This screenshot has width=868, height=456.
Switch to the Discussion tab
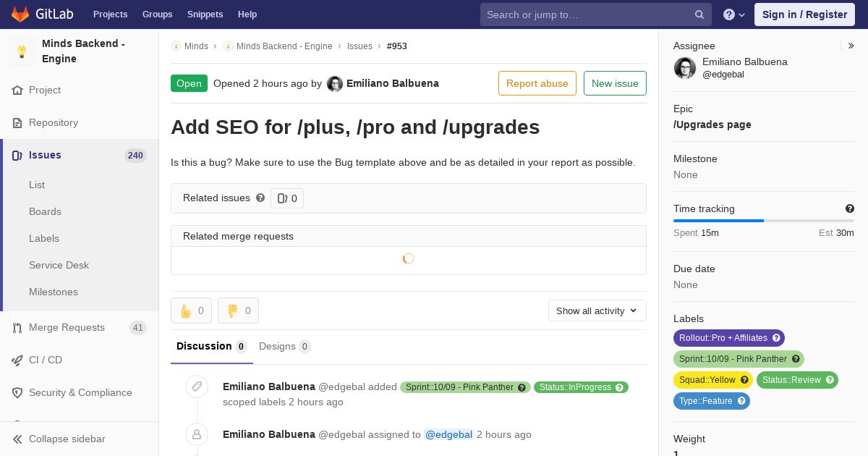(212, 347)
